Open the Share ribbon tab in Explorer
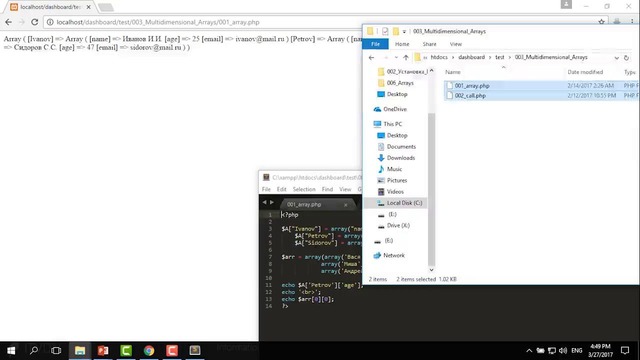The height and width of the screenshot is (360, 640). 429,44
